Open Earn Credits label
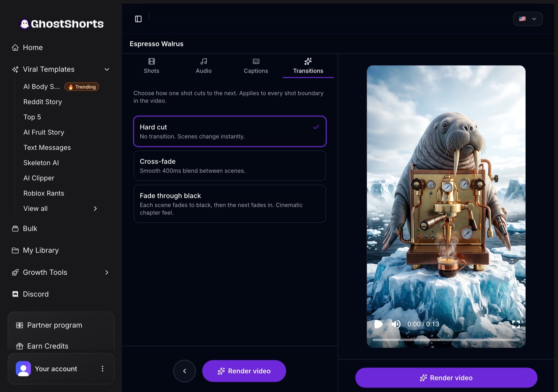The width and height of the screenshot is (558, 392). tap(48, 346)
